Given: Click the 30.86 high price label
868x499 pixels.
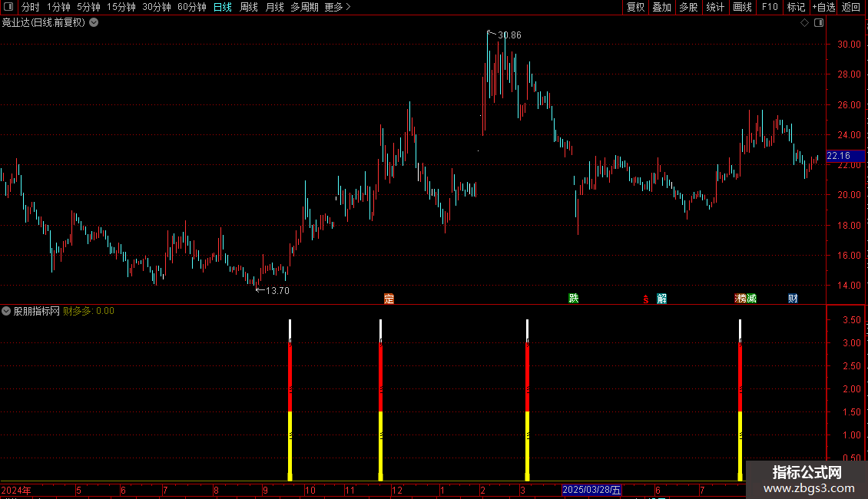Looking at the screenshot, I should click(x=509, y=35).
